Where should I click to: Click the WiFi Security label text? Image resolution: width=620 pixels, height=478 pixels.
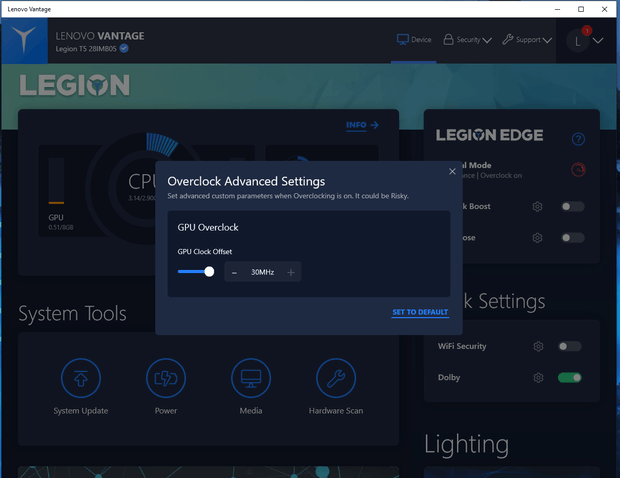tap(462, 346)
